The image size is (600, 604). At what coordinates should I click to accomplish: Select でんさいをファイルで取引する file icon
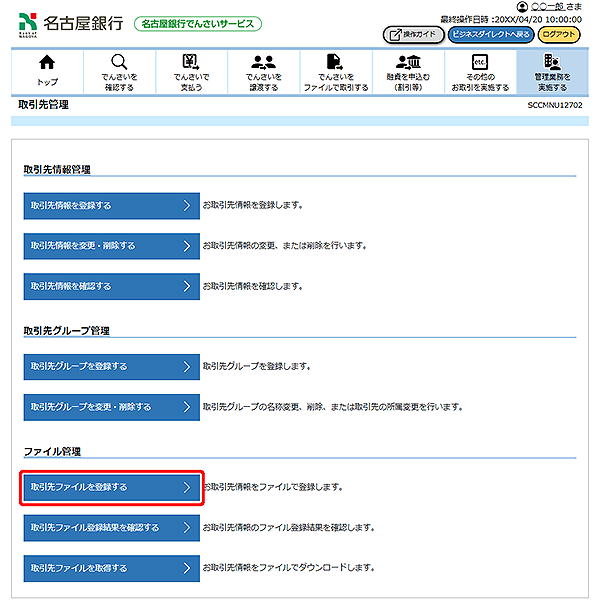[336, 63]
